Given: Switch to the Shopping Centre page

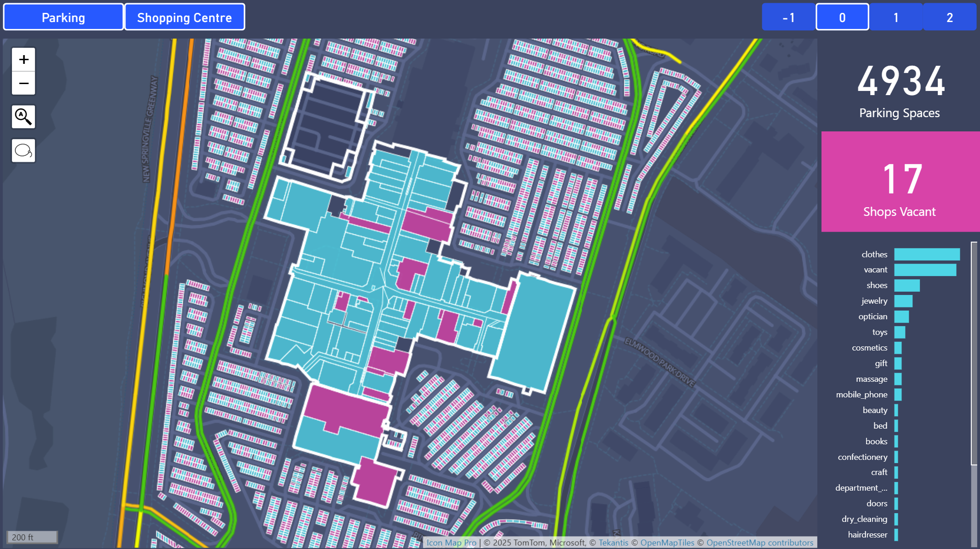Looking at the screenshot, I should 184,17.
